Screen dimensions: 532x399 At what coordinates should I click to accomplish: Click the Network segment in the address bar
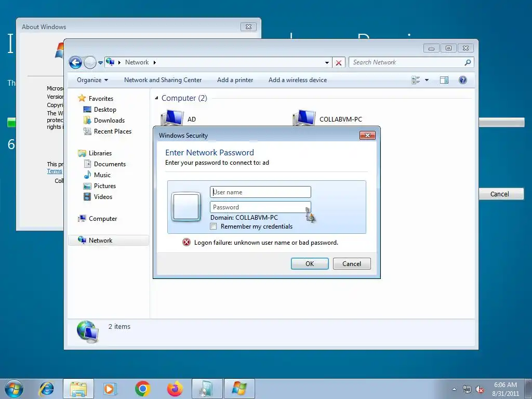(x=137, y=62)
